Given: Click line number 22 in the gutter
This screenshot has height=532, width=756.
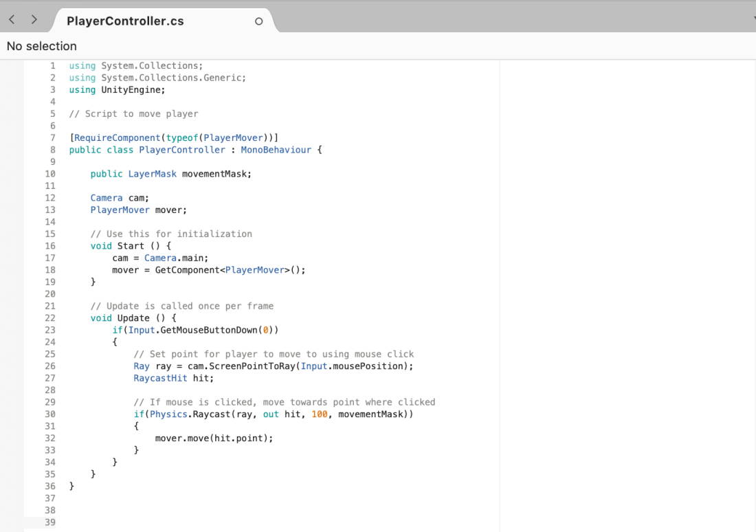Looking at the screenshot, I should click(50, 318).
